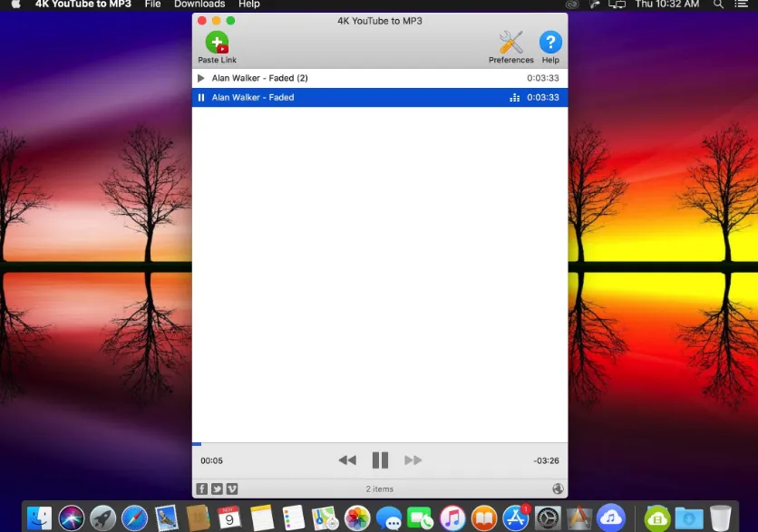Launch Siri from the dock

[71, 518]
